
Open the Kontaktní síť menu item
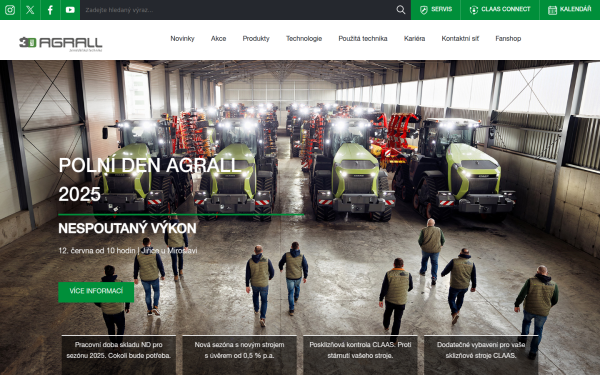[x=460, y=39]
